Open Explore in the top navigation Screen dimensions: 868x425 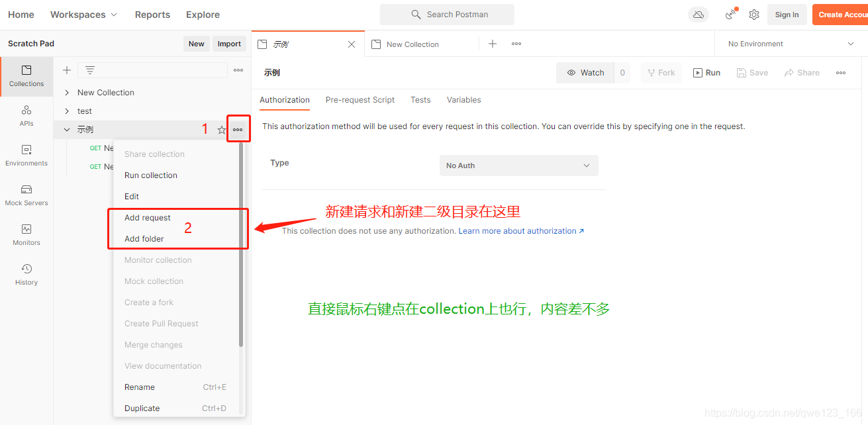(203, 15)
